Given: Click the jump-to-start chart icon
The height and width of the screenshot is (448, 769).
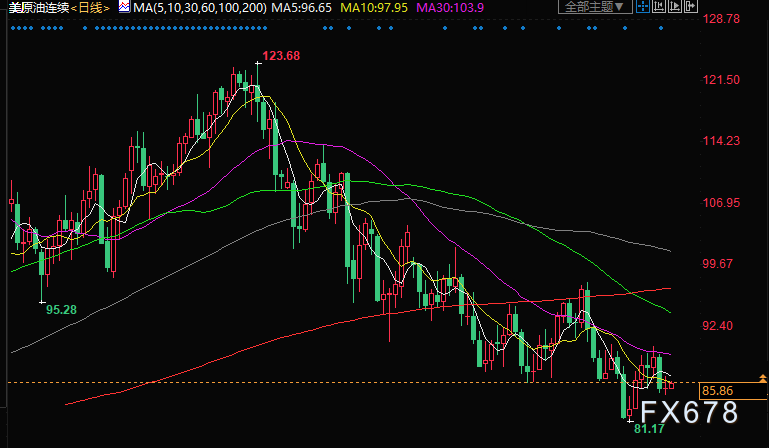Looking at the screenshot, I should coord(659,6).
